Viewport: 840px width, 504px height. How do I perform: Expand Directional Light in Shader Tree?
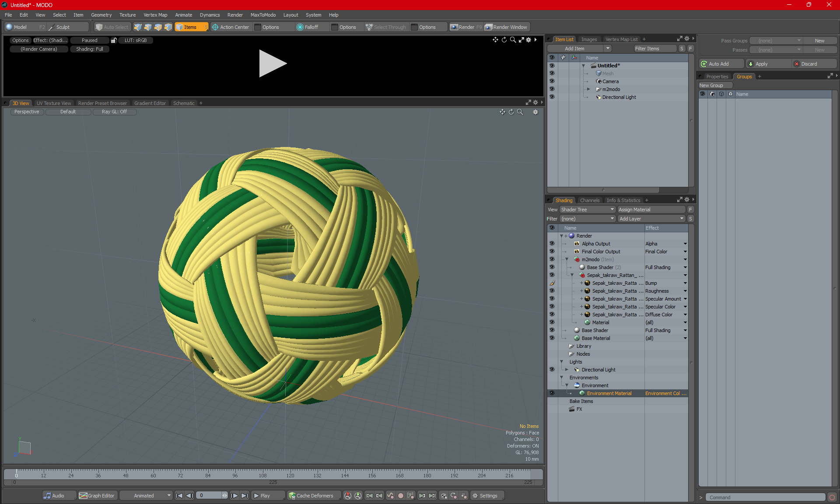[567, 370]
